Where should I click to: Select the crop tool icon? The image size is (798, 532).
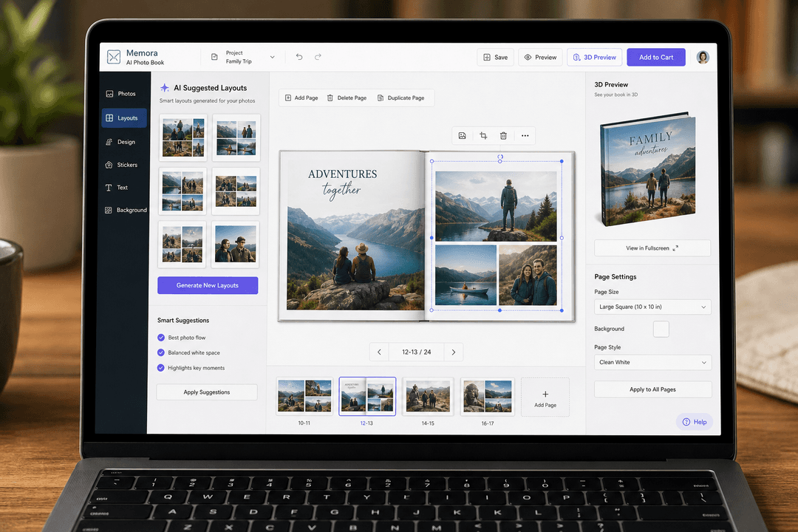[483, 136]
